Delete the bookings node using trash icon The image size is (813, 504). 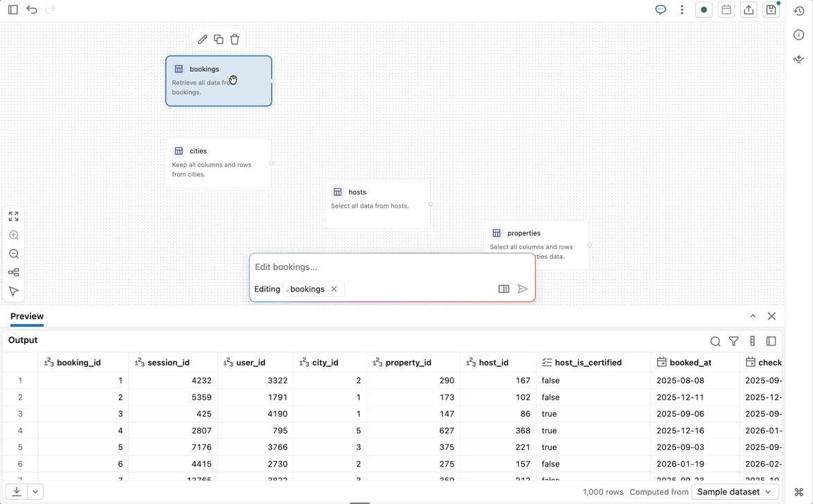(235, 39)
